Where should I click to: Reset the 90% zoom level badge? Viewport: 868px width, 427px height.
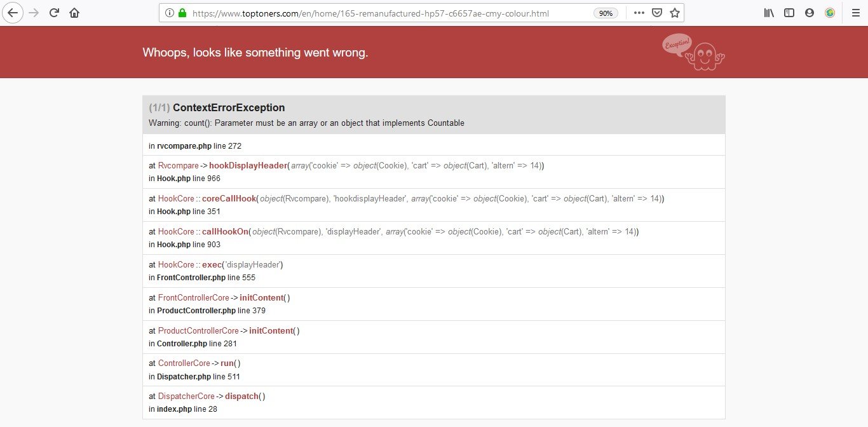coord(606,13)
